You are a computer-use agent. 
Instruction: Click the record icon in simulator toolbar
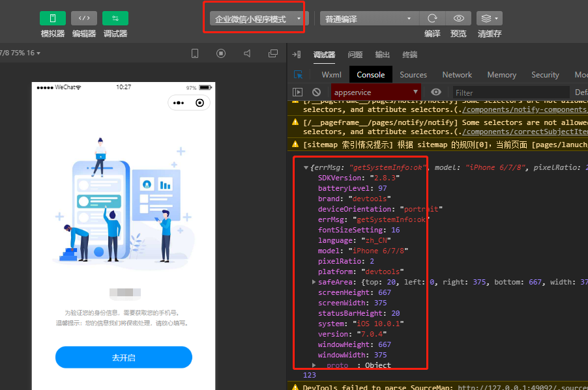coord(221,53)
